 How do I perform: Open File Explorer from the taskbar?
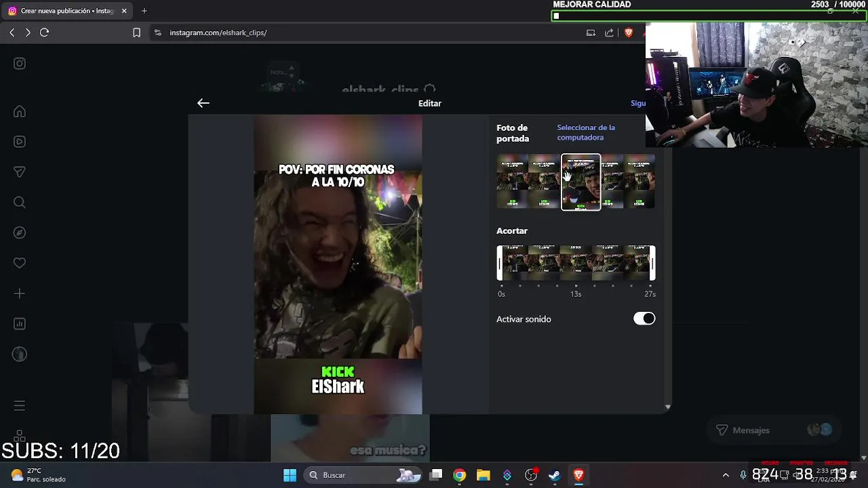coord(483,475)
